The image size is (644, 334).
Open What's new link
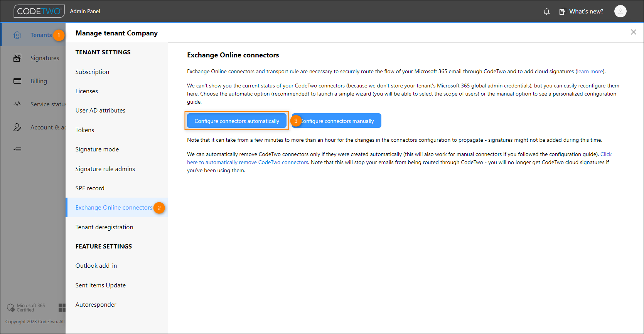586,12
